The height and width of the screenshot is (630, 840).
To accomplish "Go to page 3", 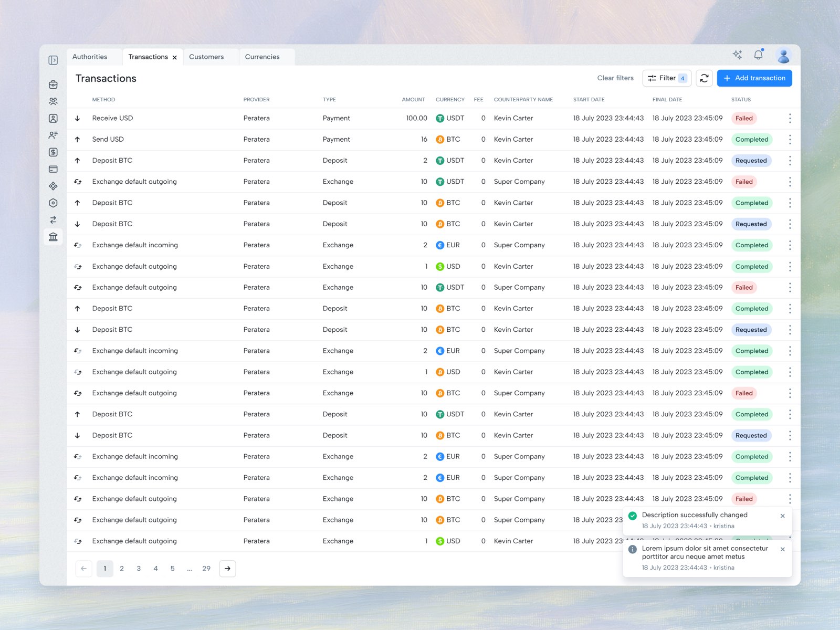I will (139, 569).
